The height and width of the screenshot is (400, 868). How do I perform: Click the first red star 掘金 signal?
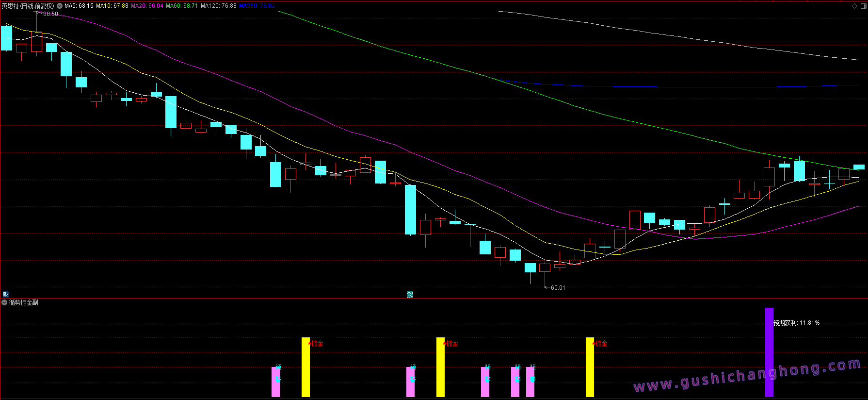pos(315,344)
